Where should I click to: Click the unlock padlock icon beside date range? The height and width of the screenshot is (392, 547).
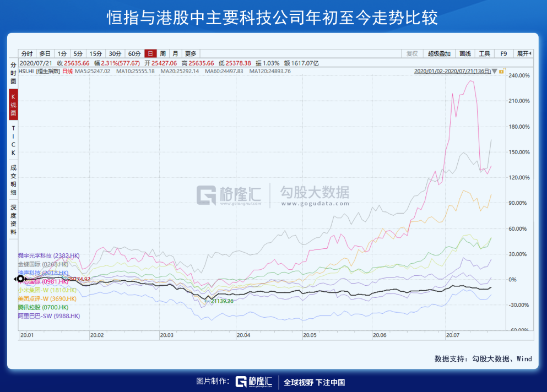coord(502,71)
